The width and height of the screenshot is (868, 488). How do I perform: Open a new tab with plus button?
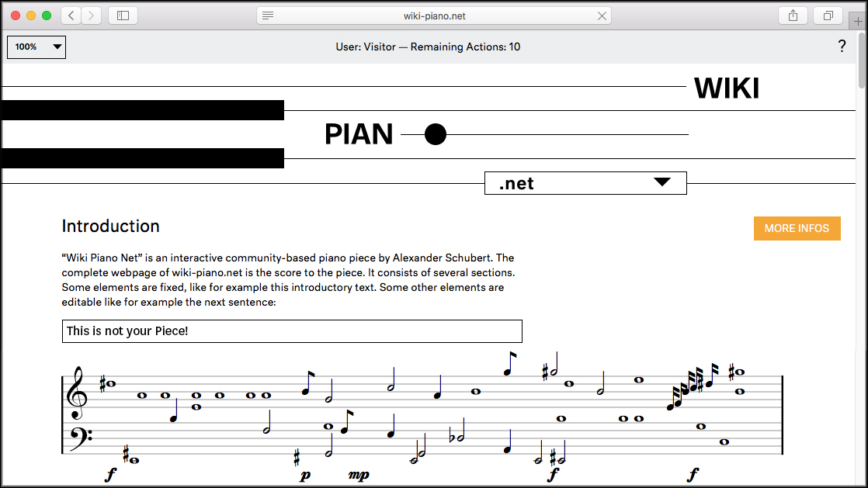[857, 21]
